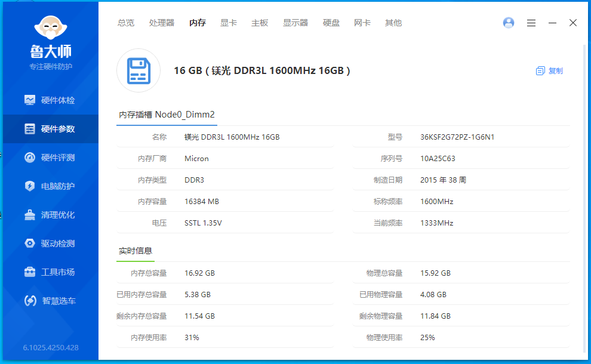Click the 硬件体检 monitor icon in sidebar
The width and height of the screenshot is (591, 364).
coord(30,100)
